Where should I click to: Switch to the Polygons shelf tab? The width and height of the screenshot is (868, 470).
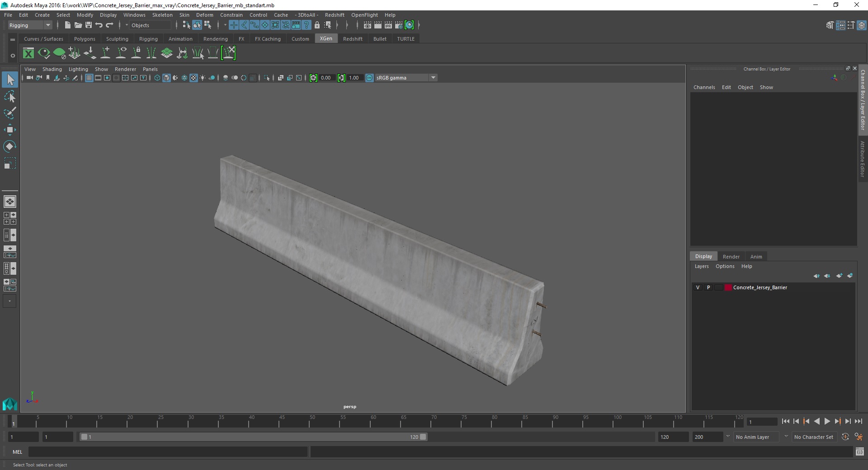pos(85,39)
